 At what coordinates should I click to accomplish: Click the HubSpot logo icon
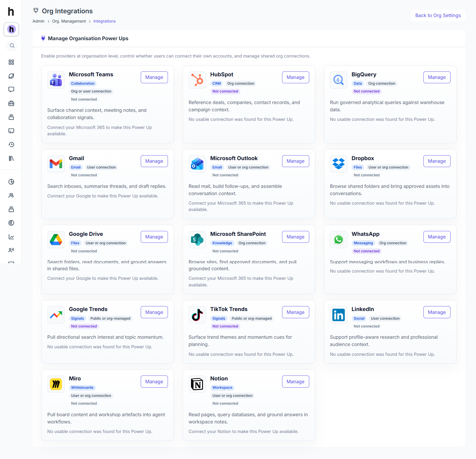point(197,80)
